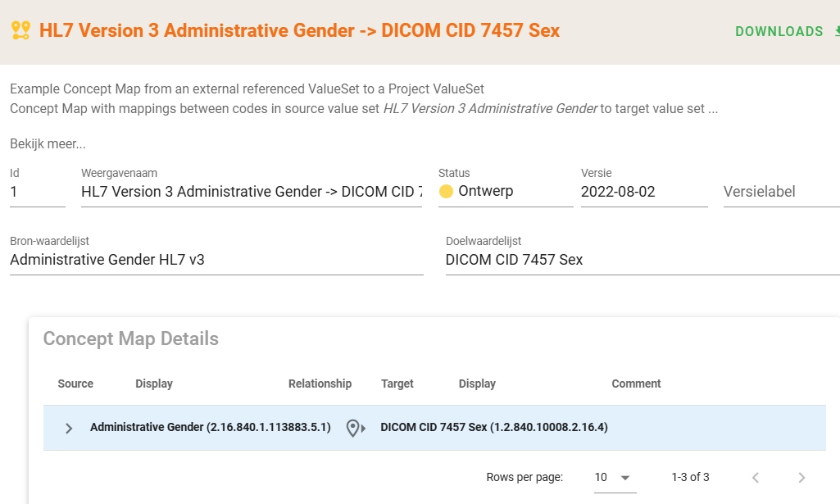Click the orange concept map icon beside title
The height and width of the screenshot is (504, 840).
20,31
